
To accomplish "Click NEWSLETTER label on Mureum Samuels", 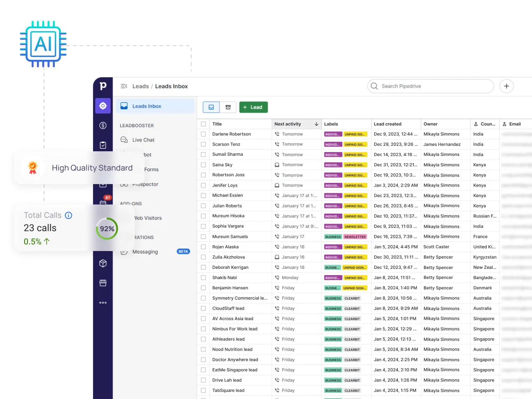I will point(355,237).
